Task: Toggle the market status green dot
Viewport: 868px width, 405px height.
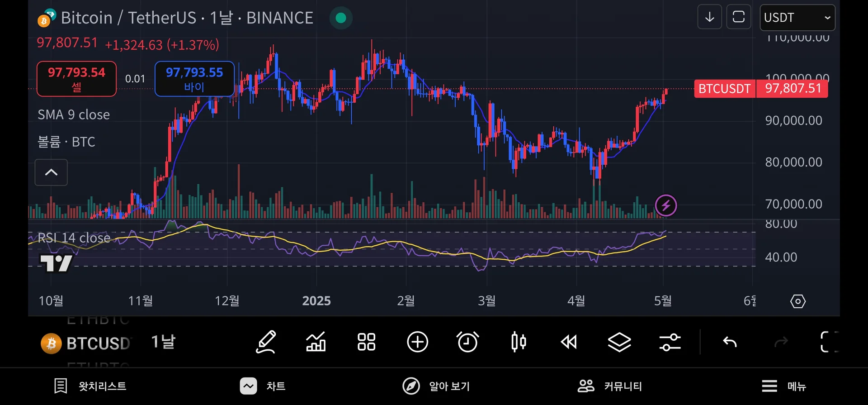Action: point(341,18)
